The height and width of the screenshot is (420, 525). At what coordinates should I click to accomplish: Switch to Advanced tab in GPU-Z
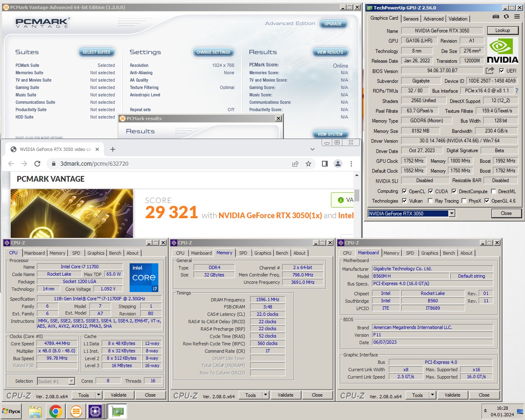click(x=434, y=19)
